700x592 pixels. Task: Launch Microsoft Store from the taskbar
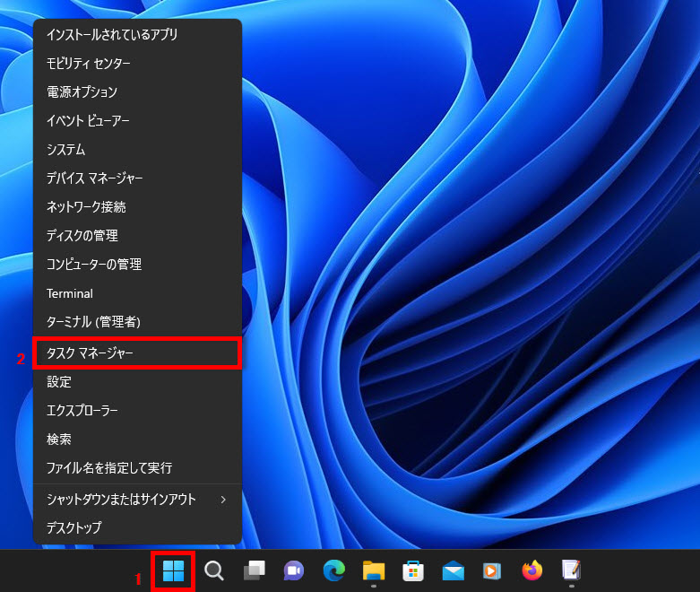413,570
